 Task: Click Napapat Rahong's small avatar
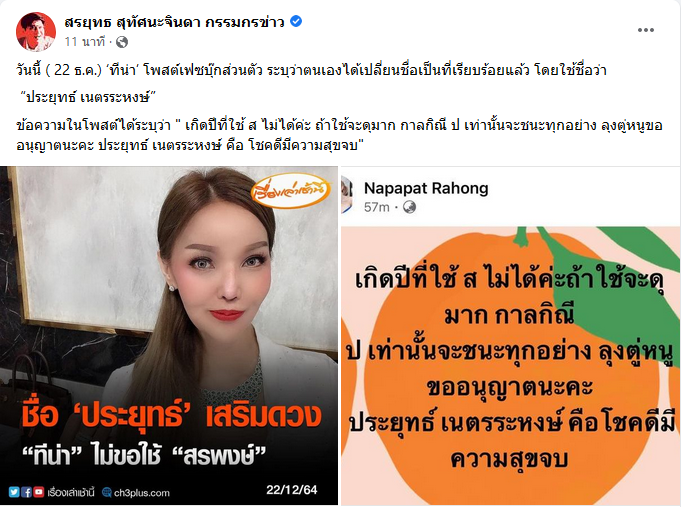[x=347, y=195]
